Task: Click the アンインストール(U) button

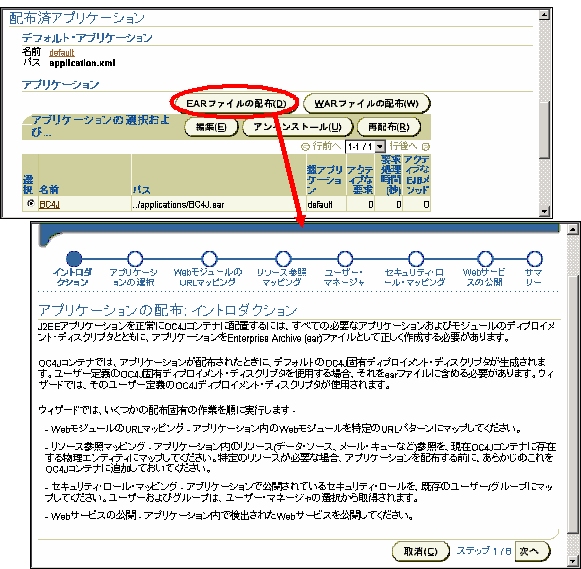Action: point(297,127)
